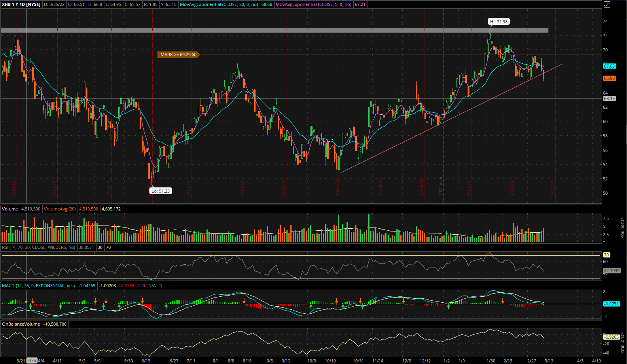This screenshot has height=364, width=627.
Task: Click the OnBalanceVolume study label
Action: coord(21,324)
